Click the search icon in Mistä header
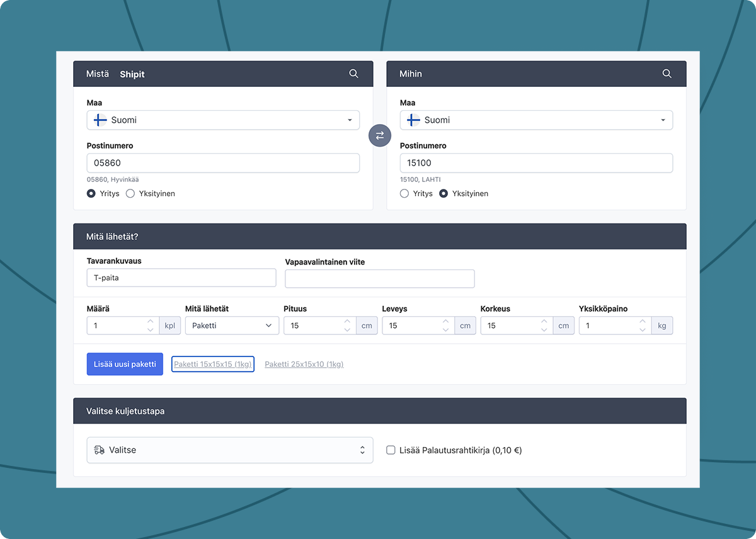Screen dimensions: 756x539 (x=353, y=74)
